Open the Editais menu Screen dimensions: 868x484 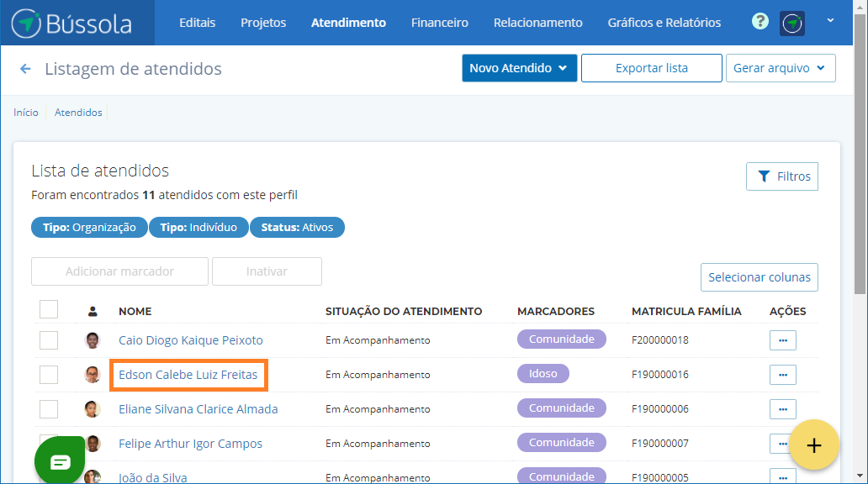click(197, 23)
